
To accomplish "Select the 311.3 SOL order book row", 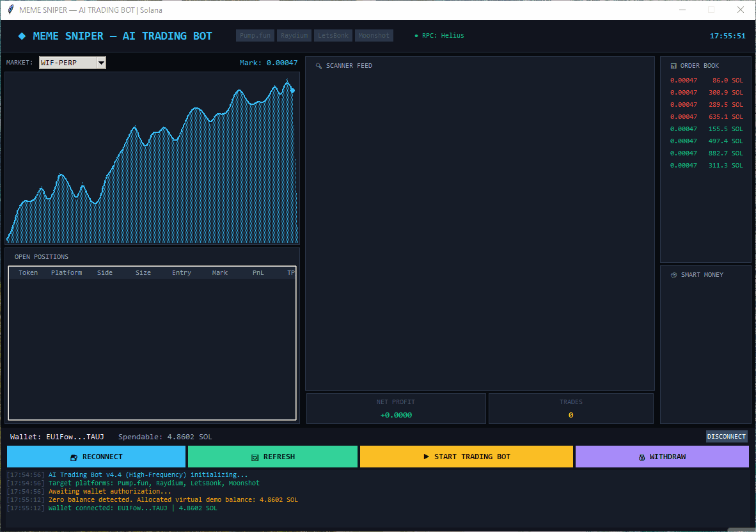I will (706, 165).
